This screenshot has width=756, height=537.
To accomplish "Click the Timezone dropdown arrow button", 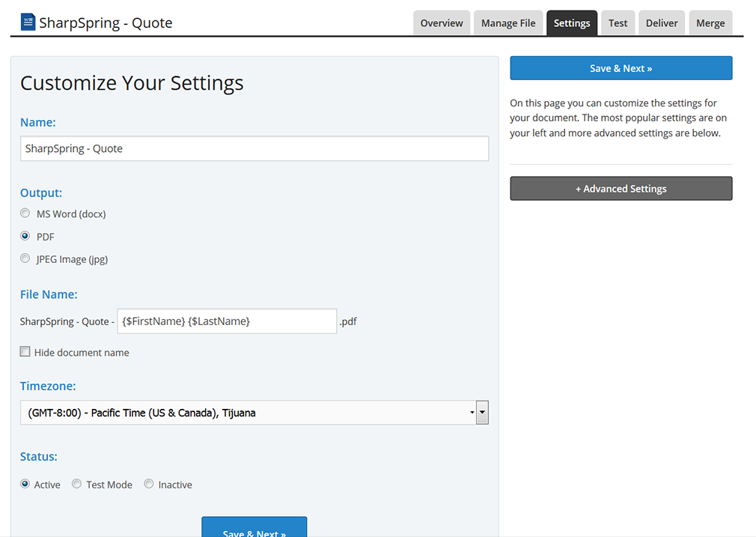I will click(482, 413).
